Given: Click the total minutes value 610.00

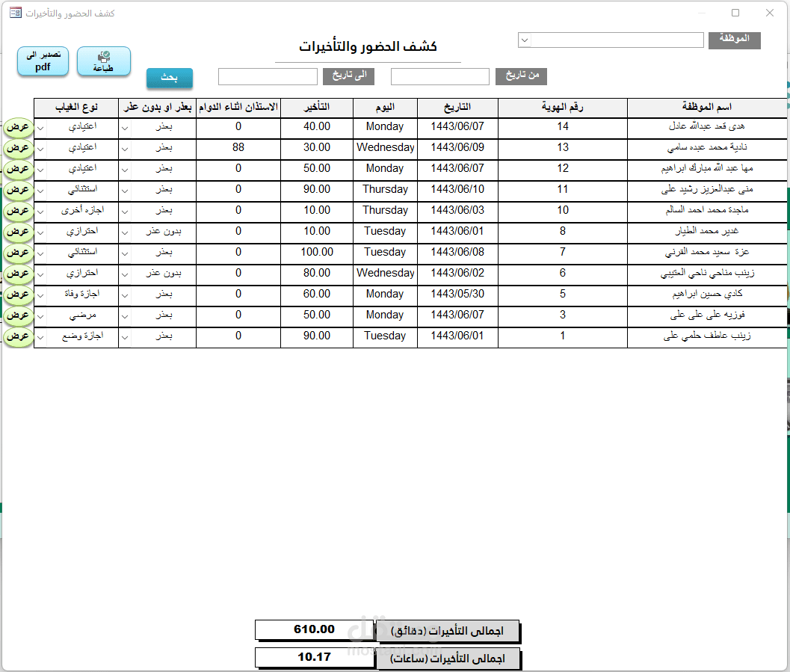Looking at the screenshot, I should click(315, 629).
